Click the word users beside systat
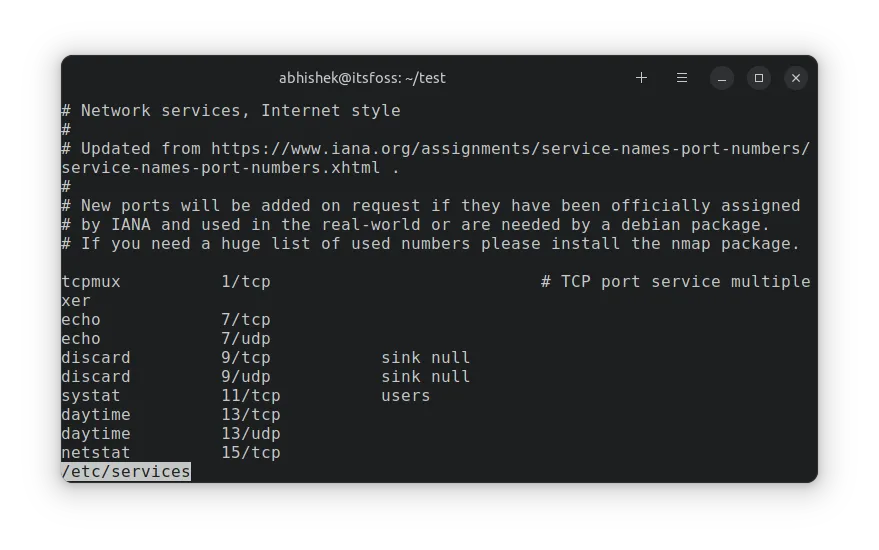 tap(405, 395)
